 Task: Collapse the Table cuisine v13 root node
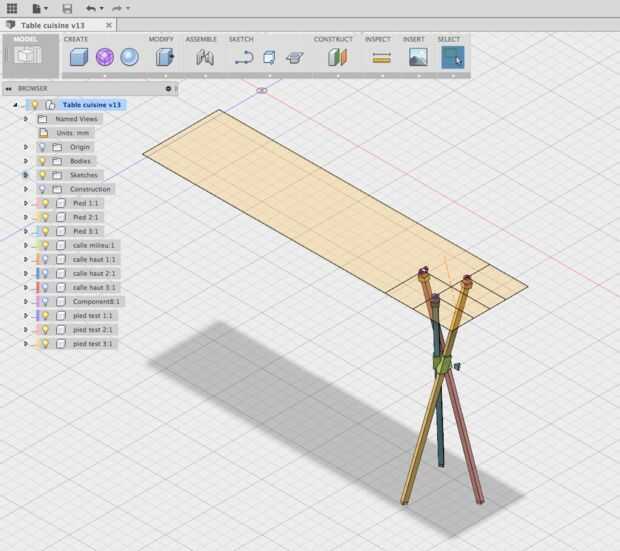click(15, 105)
